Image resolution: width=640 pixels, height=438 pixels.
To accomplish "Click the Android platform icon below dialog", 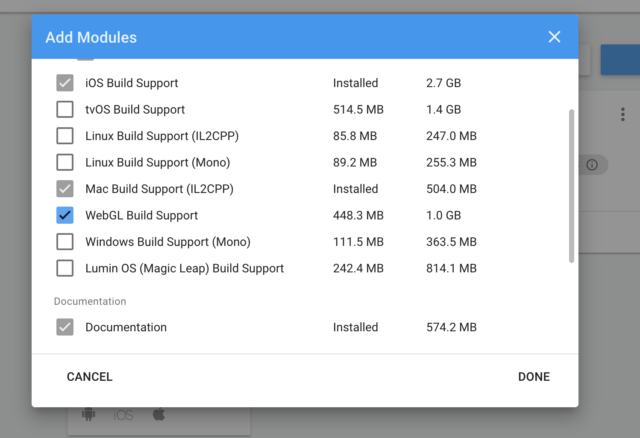I will click(x=89, y=415).
